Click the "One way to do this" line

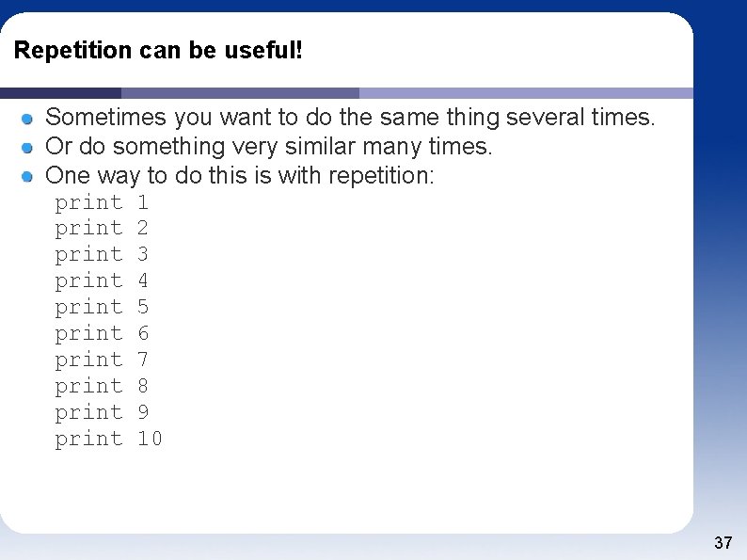(x=240, y=175)
